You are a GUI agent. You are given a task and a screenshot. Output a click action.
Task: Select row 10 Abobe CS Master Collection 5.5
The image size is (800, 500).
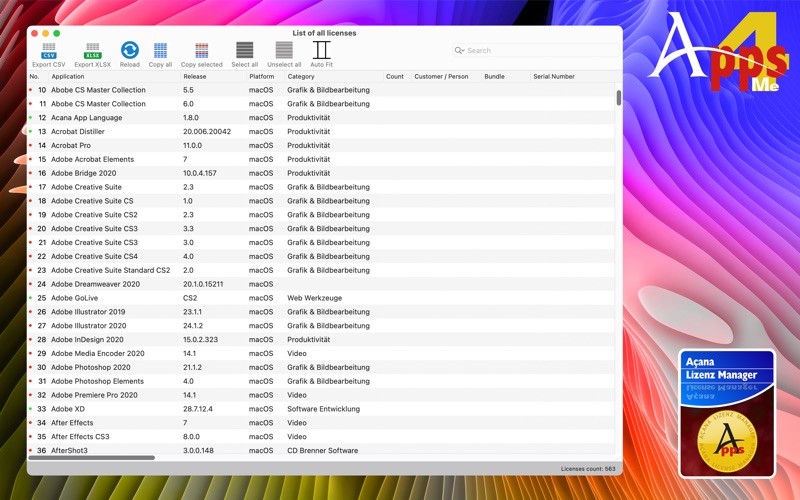pyautogui.click(x=321, y=90)
